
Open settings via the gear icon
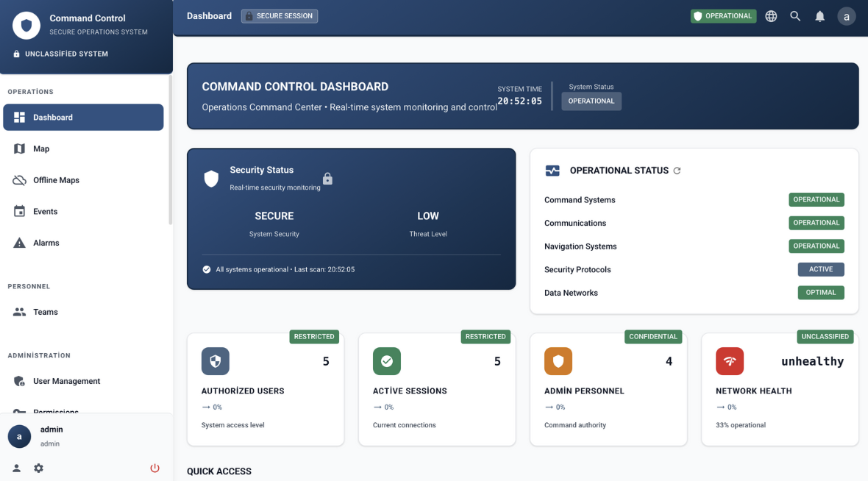pos(38,468)
